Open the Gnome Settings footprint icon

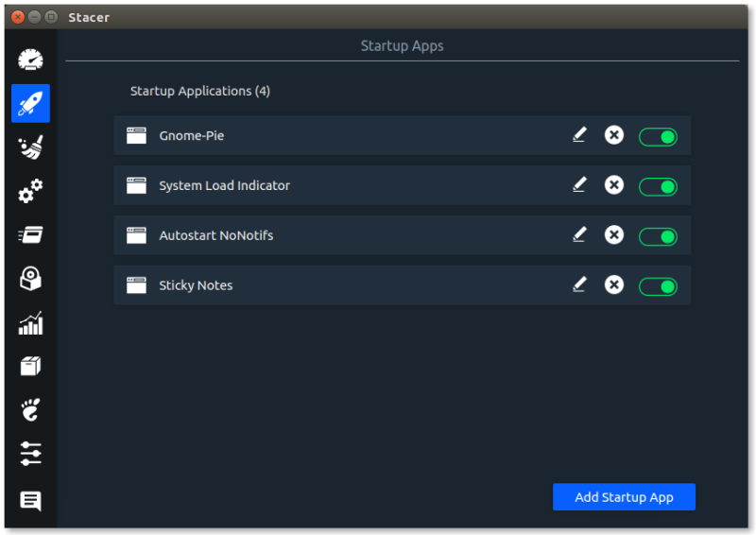(30, 410)
